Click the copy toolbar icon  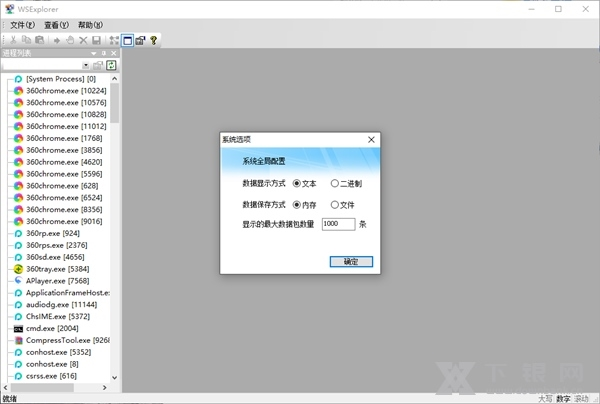pyautogui.click(x=26, y=40)
